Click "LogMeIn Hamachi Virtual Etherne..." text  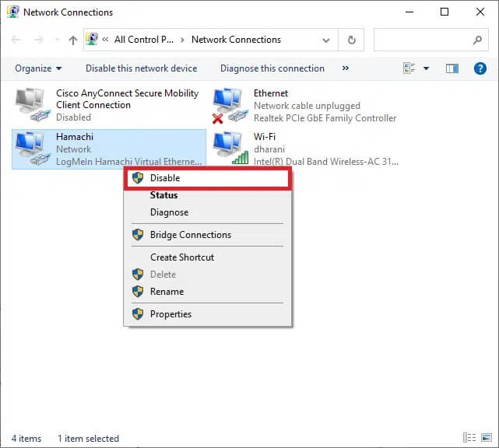click(129, 162)
